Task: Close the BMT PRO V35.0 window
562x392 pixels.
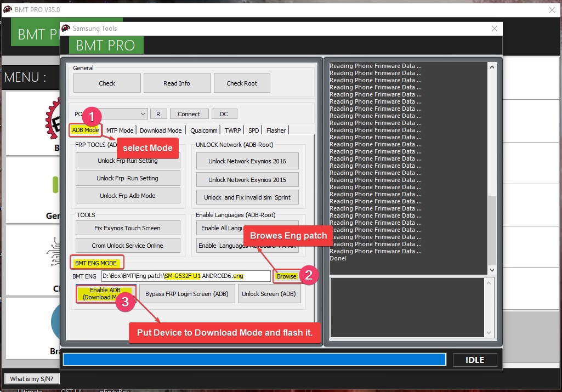Action: click(x=552, y=10)
